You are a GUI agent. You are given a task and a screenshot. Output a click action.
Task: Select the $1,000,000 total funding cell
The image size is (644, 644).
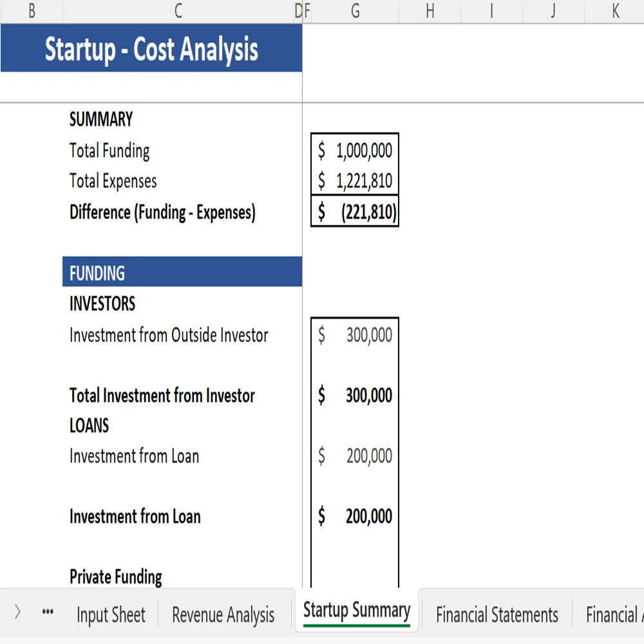click(355, 150)
